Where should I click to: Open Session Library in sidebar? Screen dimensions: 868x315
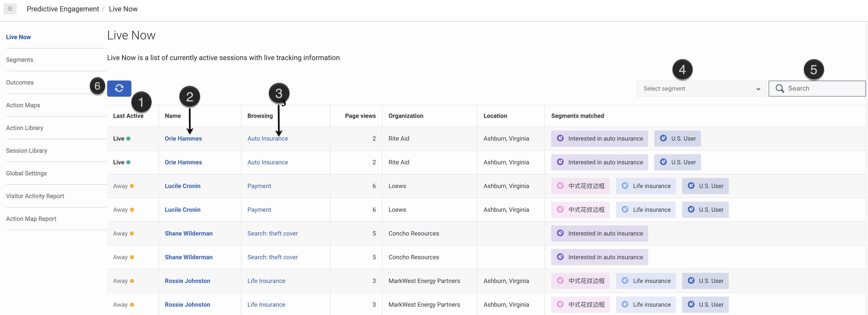(27, 150)
